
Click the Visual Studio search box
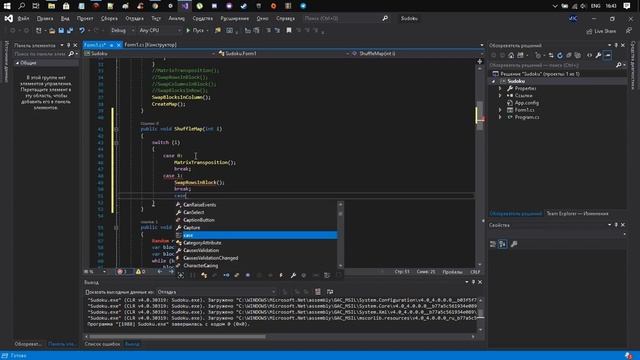(x=346, y=18)
